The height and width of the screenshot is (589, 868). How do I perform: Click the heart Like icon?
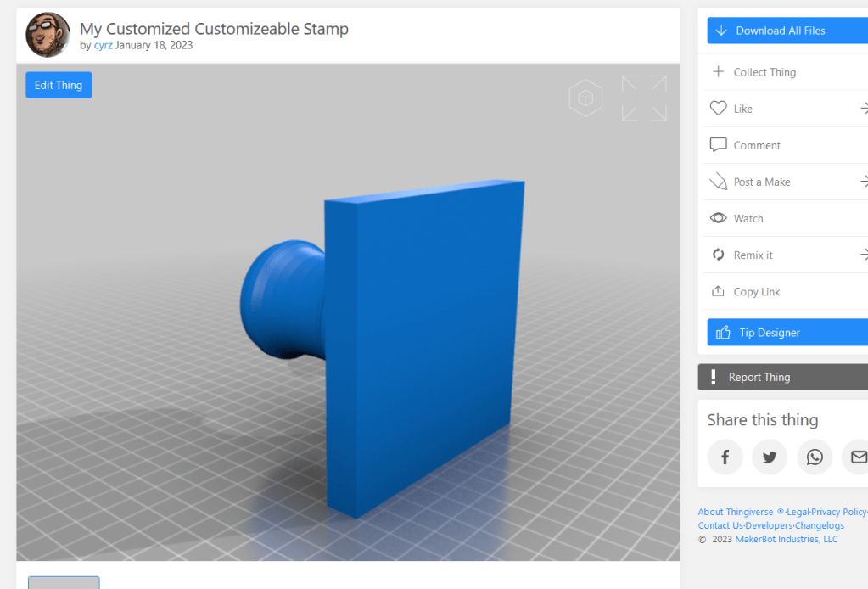tap(719, 109)
